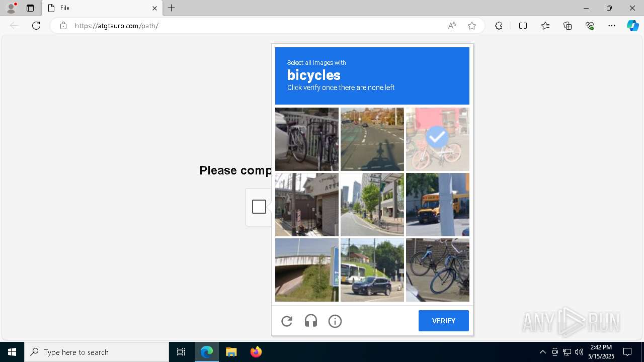Click the Edge taskbar icon
The width and height of the screenshot is (644, 362).
[207, 352]
